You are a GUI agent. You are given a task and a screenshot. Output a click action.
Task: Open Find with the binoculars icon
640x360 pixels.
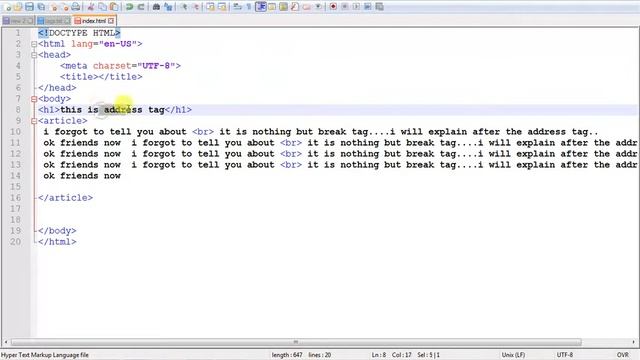pos(156,7)
